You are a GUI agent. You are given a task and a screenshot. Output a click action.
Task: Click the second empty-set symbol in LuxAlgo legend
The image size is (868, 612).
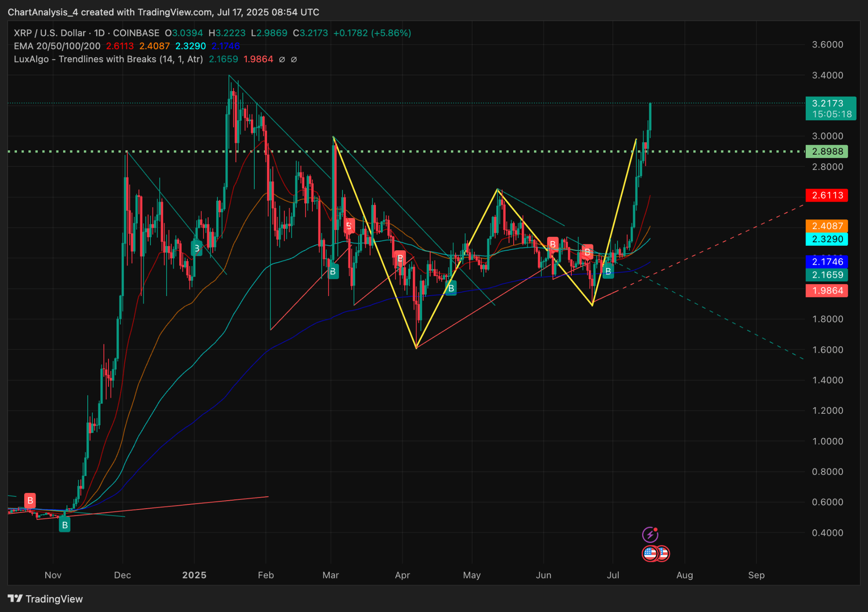[294, 60]
